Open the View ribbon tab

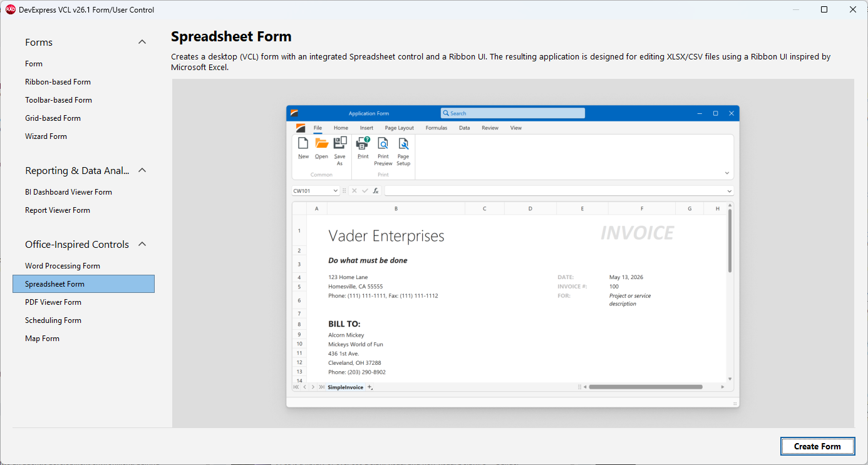pyautogui.click(x=515, y=128)
